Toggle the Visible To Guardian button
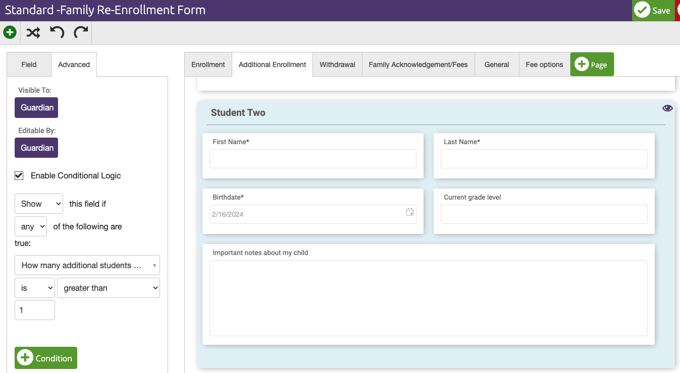Screen dimensions: 680x373 tap(36, 108)
